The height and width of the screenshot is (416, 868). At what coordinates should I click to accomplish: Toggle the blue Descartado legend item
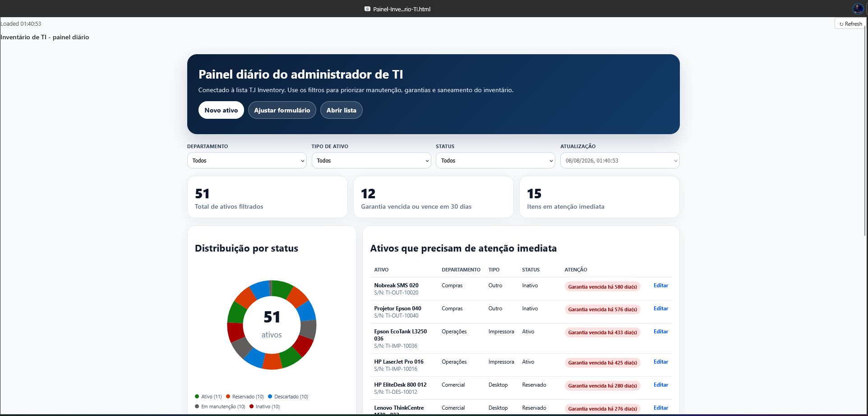tap(288, 397)
